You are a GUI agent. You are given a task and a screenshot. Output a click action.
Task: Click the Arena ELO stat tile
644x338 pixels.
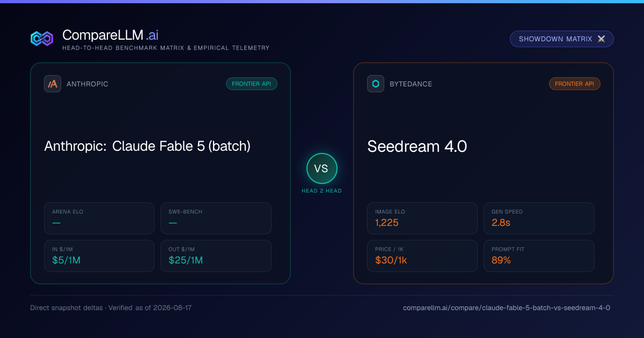pyautogui.click(x=99, y=218)
